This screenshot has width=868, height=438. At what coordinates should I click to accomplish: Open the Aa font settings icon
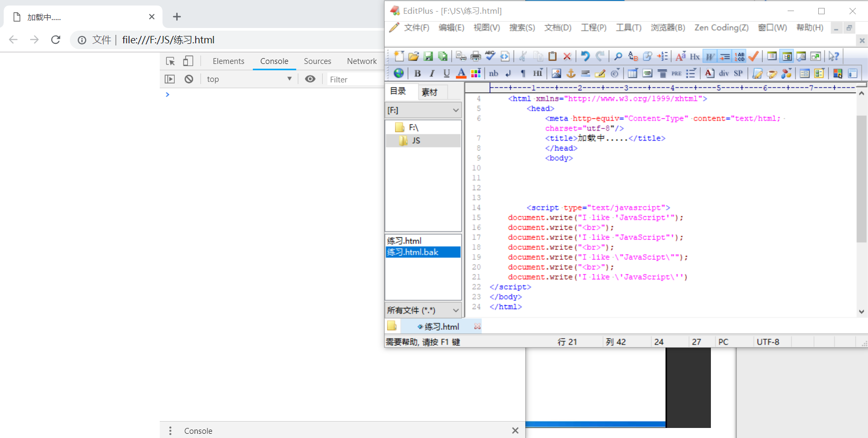[x=681, y=56]
